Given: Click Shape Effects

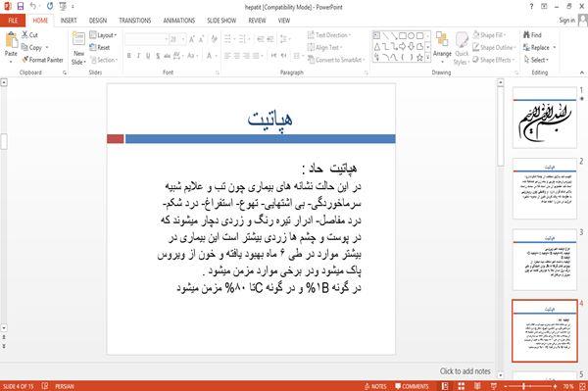Looking at the screenshot, I should pos(494,60).
